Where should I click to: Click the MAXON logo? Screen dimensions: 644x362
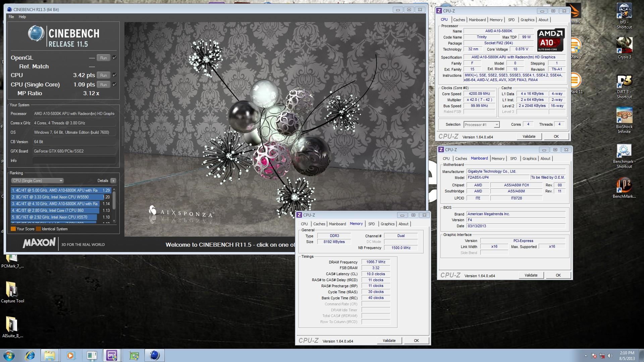coord(39,243)
